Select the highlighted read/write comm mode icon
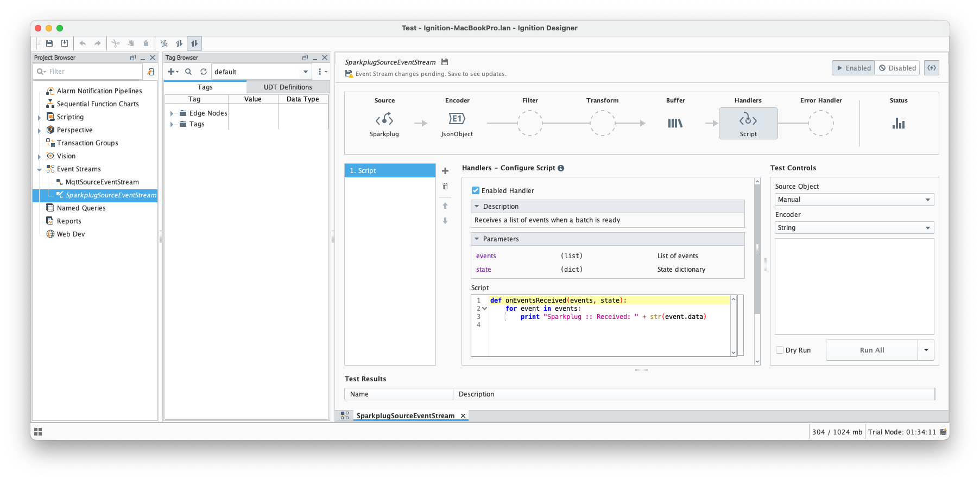The image size is (980, 480). (194, 43)
